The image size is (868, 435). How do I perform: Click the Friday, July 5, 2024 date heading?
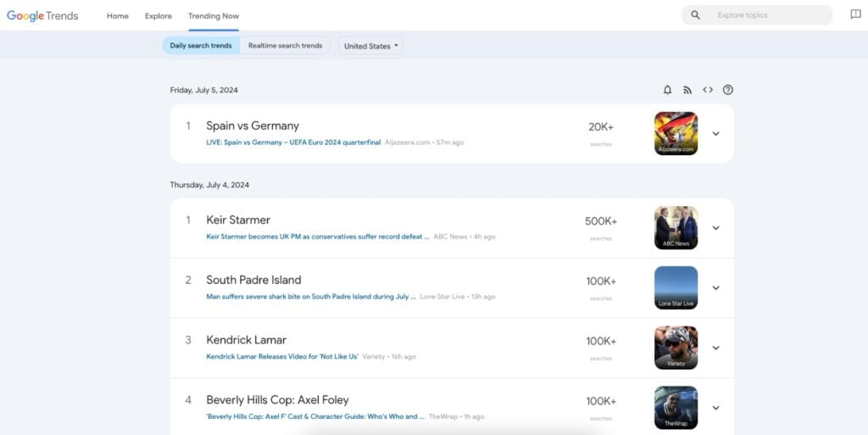coord(203,90)
